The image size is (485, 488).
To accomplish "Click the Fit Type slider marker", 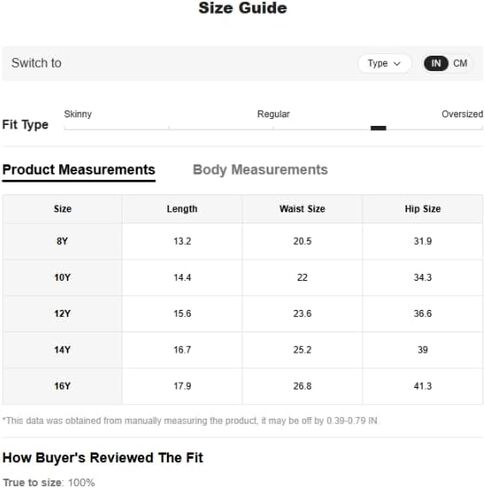I will 378,128.
